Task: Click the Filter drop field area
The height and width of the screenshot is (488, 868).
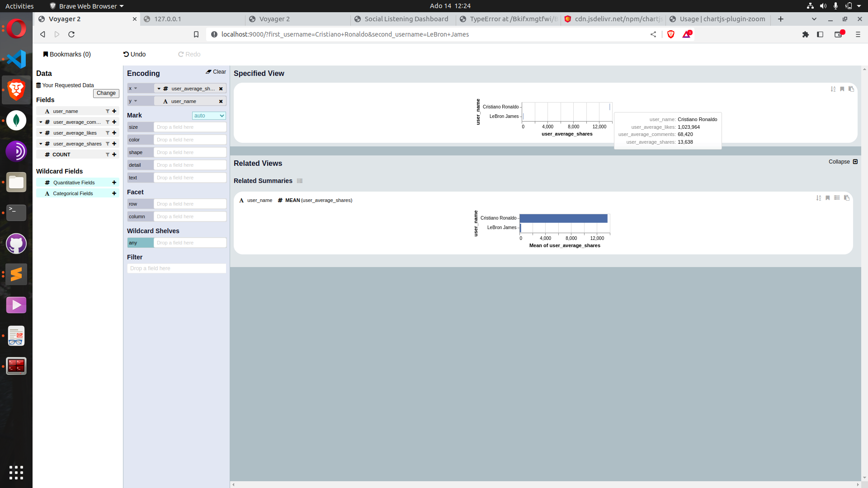Action: tap(176, 268)
